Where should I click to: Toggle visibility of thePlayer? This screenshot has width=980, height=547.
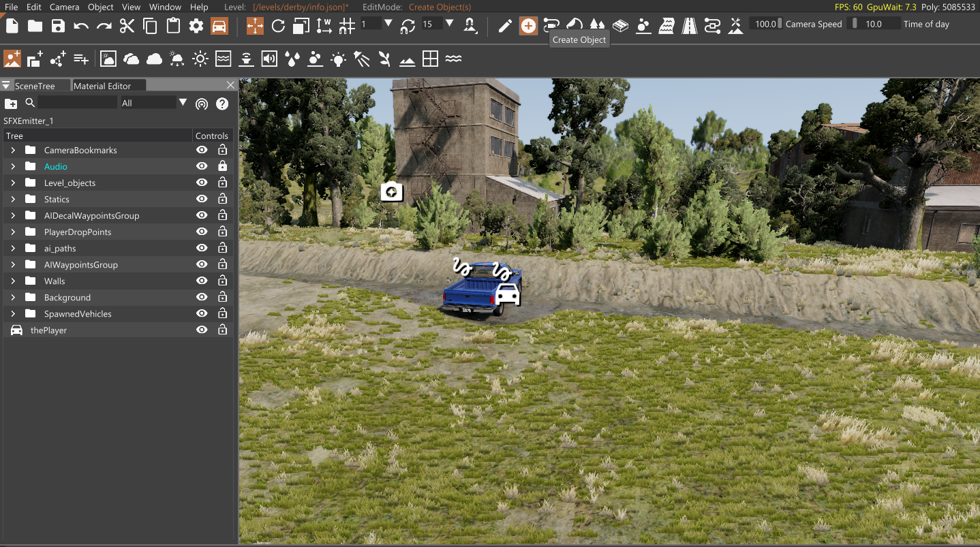click(x=202, y=330)
